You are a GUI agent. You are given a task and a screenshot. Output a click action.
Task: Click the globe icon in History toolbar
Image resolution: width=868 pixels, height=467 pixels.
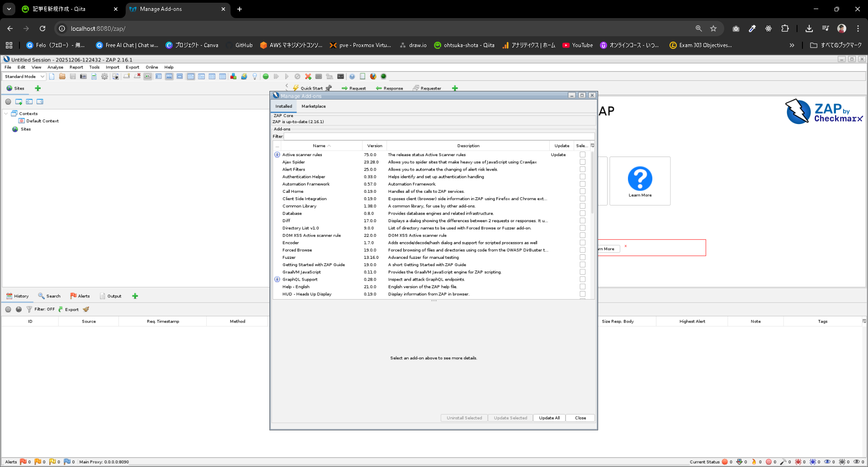(x=19, y=310)
